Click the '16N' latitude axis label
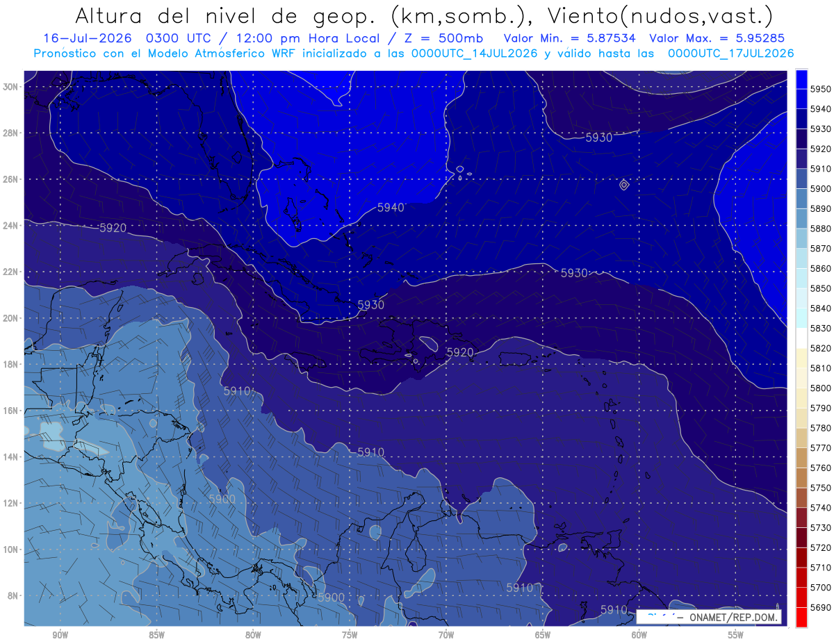 tap(12, 411)
